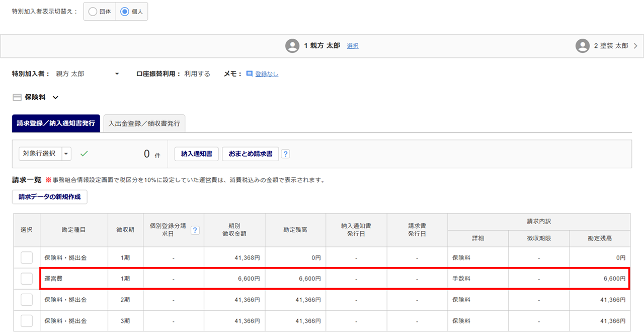Click the 親方 太郎 user avatar icon
This screenshot has height=335, width=644.
(x=292, y=46)
